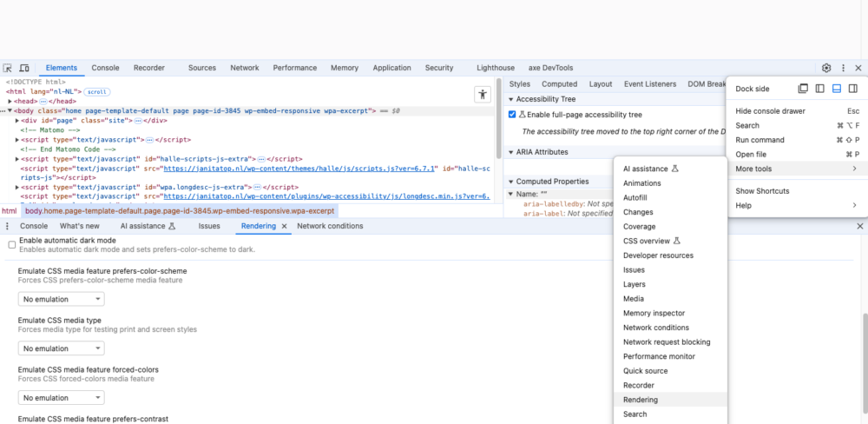Screen dimensions: 868x424
Task: Click the accessibility tree person icon button
Action: tap(483, 95)
